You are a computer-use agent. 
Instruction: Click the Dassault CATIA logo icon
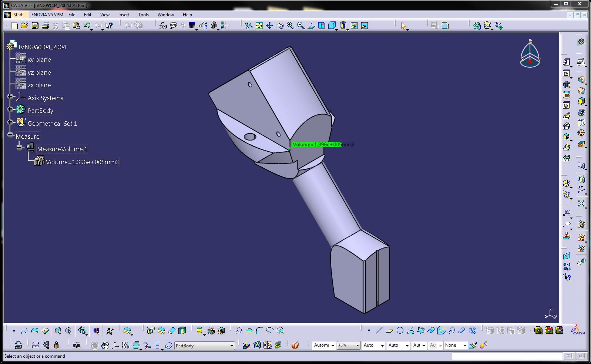(577, 330)
